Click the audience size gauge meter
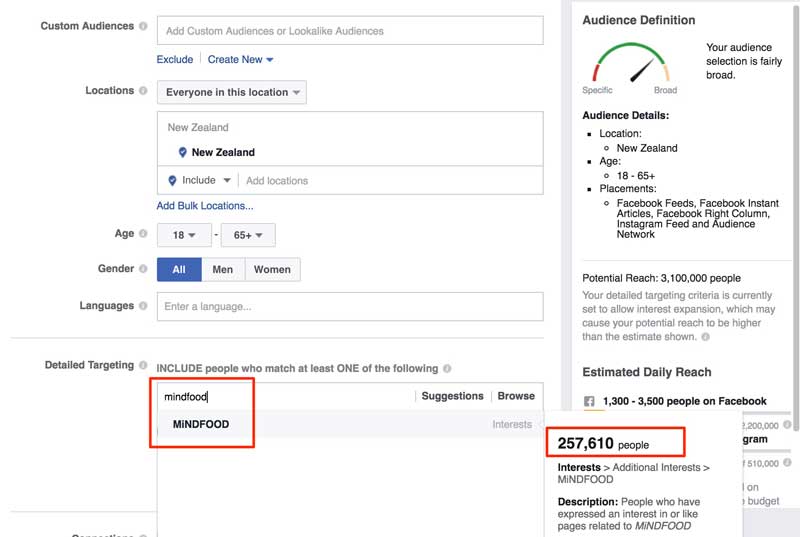The image size is (800, 537). pyautogui.click(x=631, y=63)
